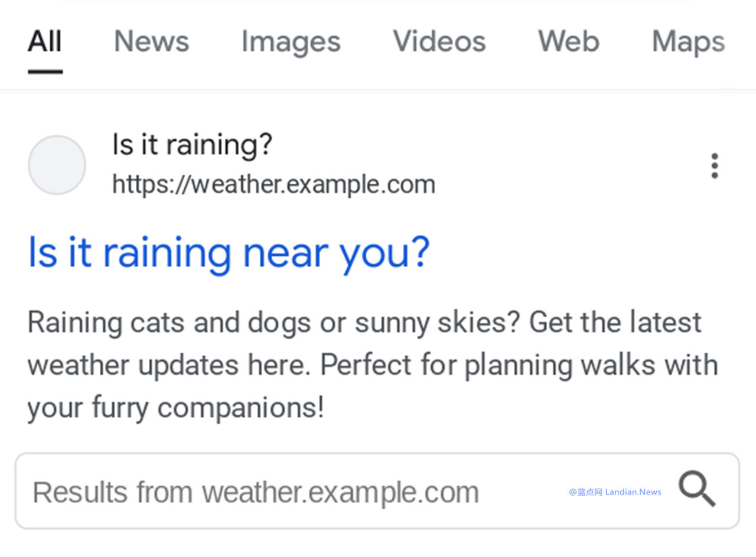Focus the 'Results from weather.example.com' search box
This screenshot has height=557, width=756.
[x=377, y=491]
